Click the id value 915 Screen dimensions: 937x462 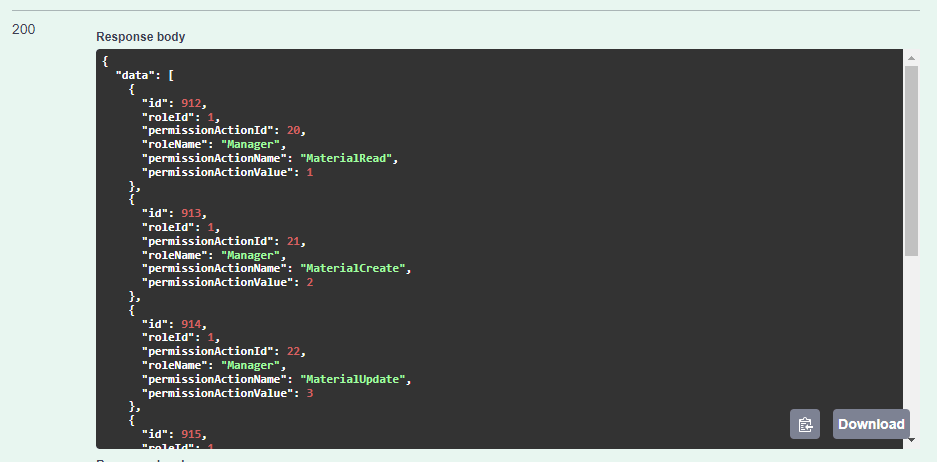point(191,434)
